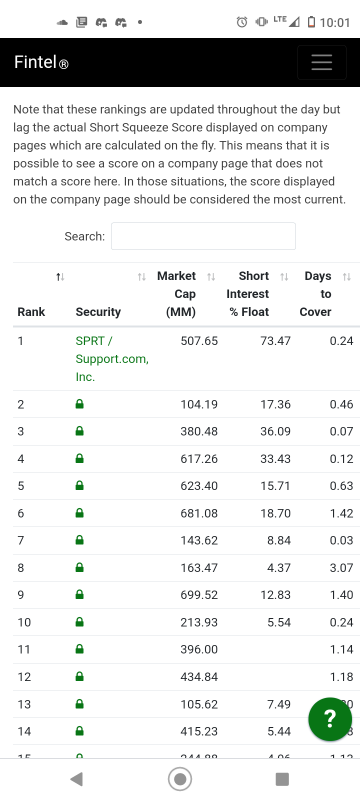Sort by Security column arrows

[x=142, y=277]
